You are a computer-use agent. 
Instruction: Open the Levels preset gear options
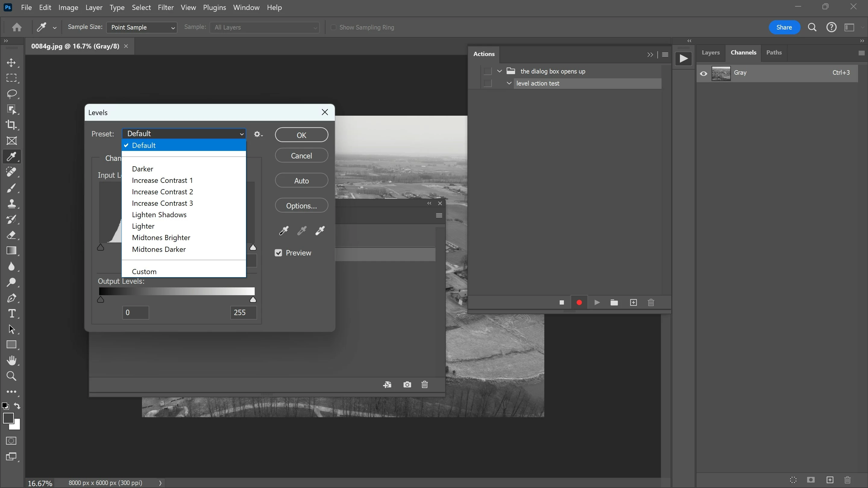tap(258, 134)
